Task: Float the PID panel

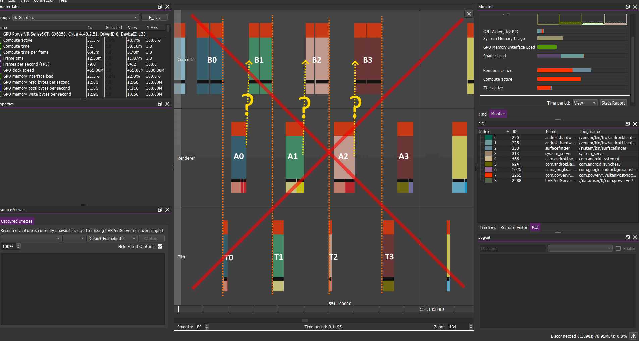Action: point(628,124)
